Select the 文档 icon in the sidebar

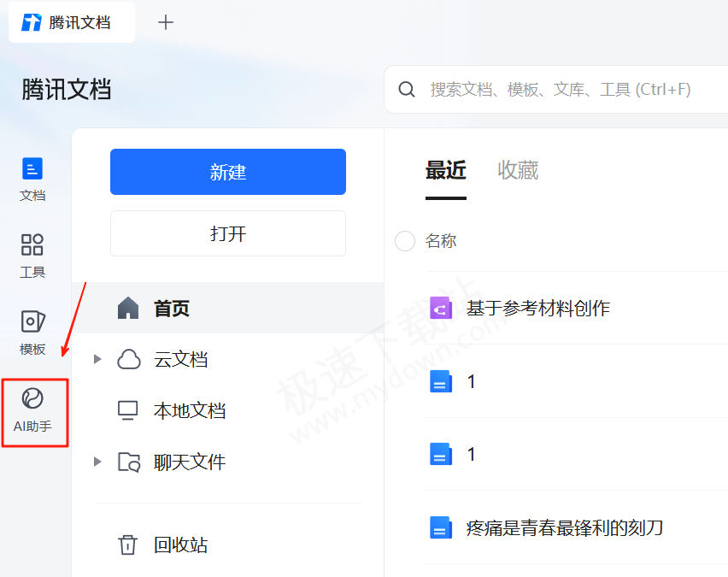32,179
